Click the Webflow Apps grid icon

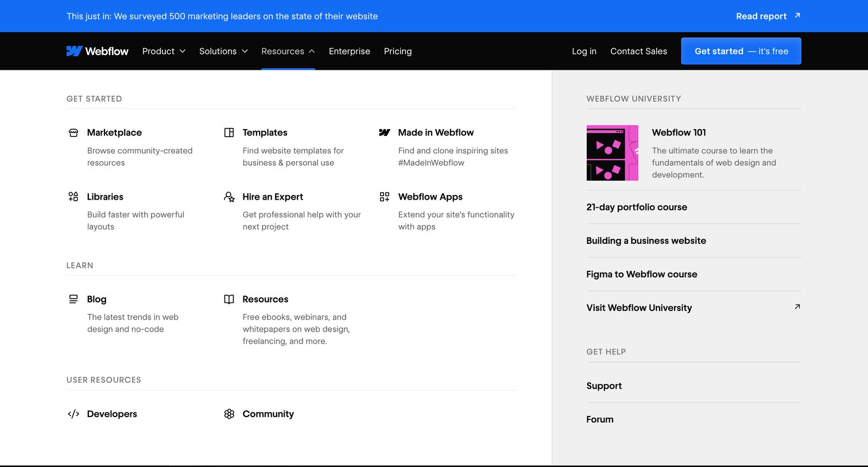click(385, 197)
